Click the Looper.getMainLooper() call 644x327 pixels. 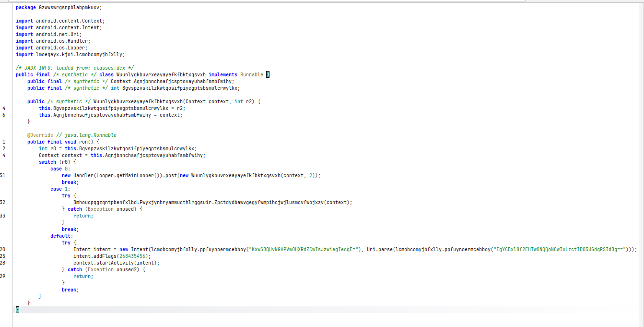(x=128, y=175)
